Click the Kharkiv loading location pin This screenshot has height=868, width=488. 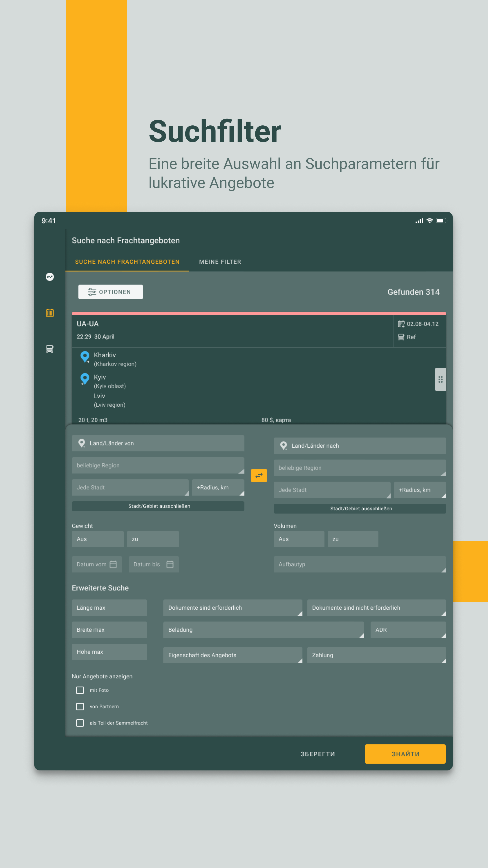(85, 357)
